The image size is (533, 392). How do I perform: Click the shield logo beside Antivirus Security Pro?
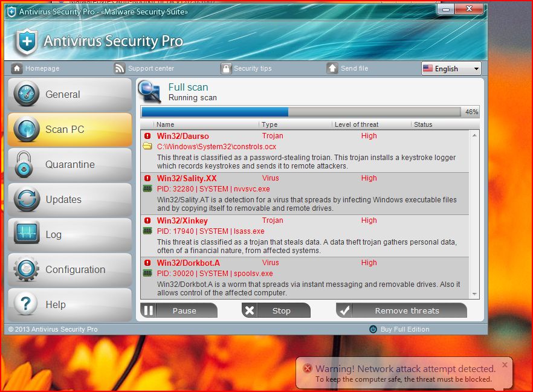(x=27, y=42)
